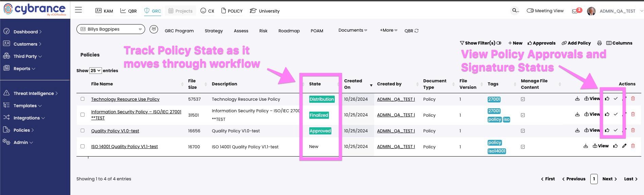Toggle Manage File Content for Technology Resource Use Policy
This screenshot has width=644, height=195.
tap(523, 99)
